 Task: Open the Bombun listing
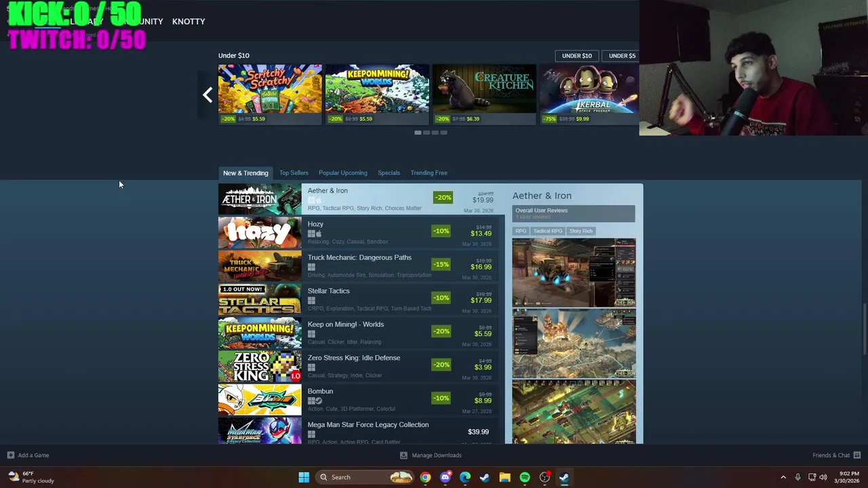coord(361,400)
